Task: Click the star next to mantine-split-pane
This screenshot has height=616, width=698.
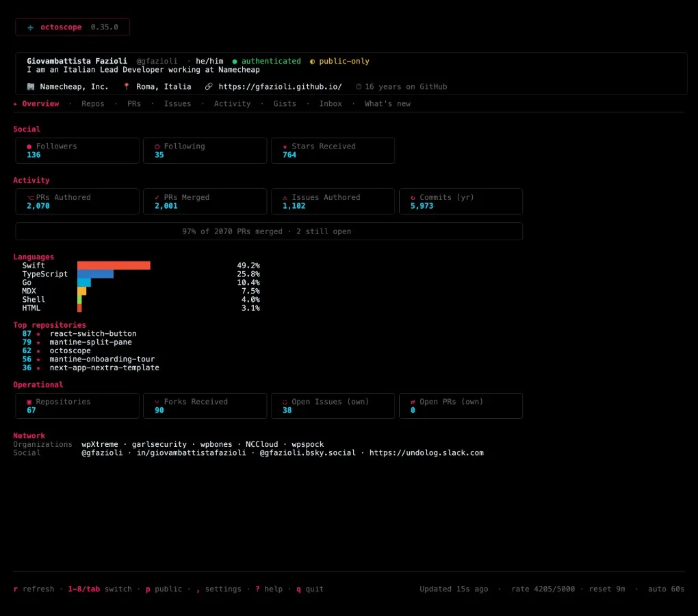Action: pos(38,342)
